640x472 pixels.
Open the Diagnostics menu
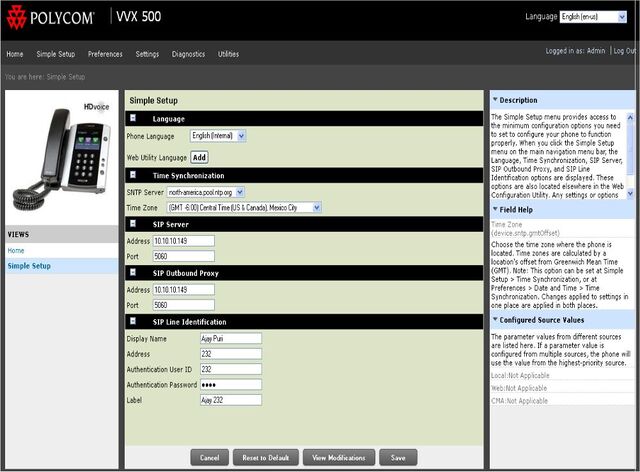pyautogui.click(x=188, y=53)
